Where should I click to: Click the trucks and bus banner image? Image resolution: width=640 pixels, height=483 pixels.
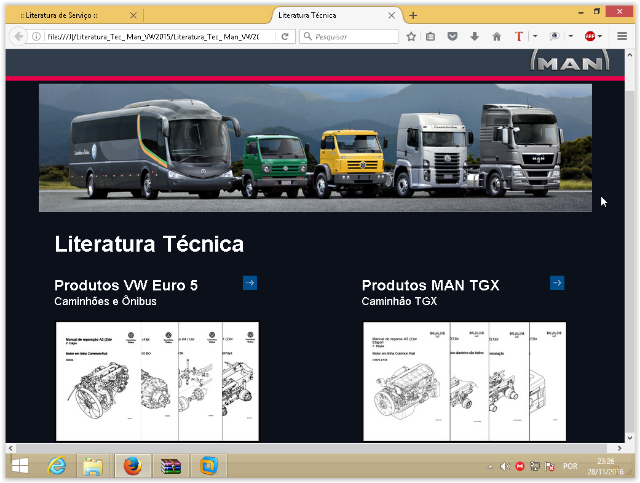click(x=315, y=148)
